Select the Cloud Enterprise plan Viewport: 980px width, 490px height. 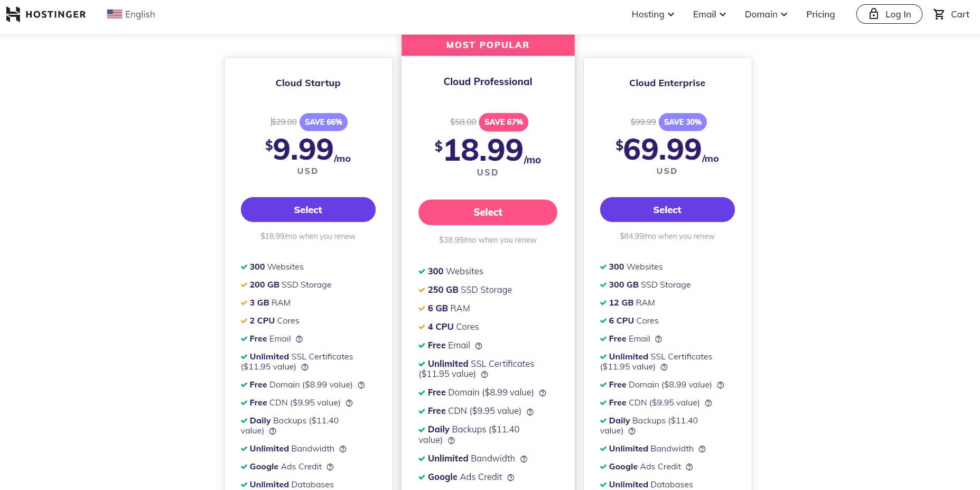[x=667, y=209]
